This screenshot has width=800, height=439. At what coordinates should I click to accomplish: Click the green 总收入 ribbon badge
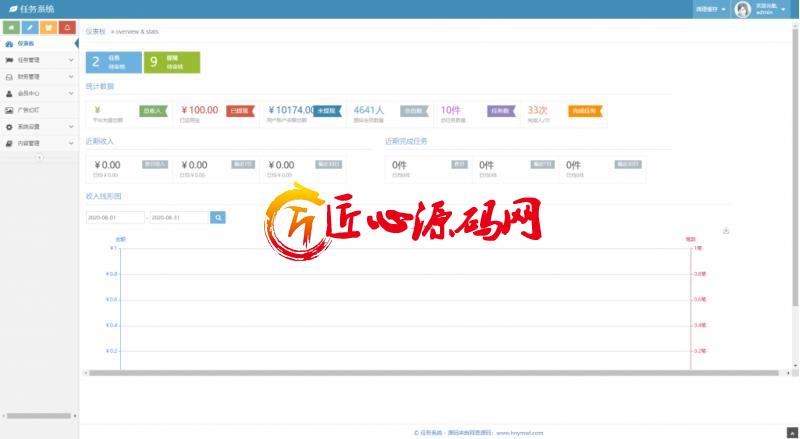(x=153, y=111)
